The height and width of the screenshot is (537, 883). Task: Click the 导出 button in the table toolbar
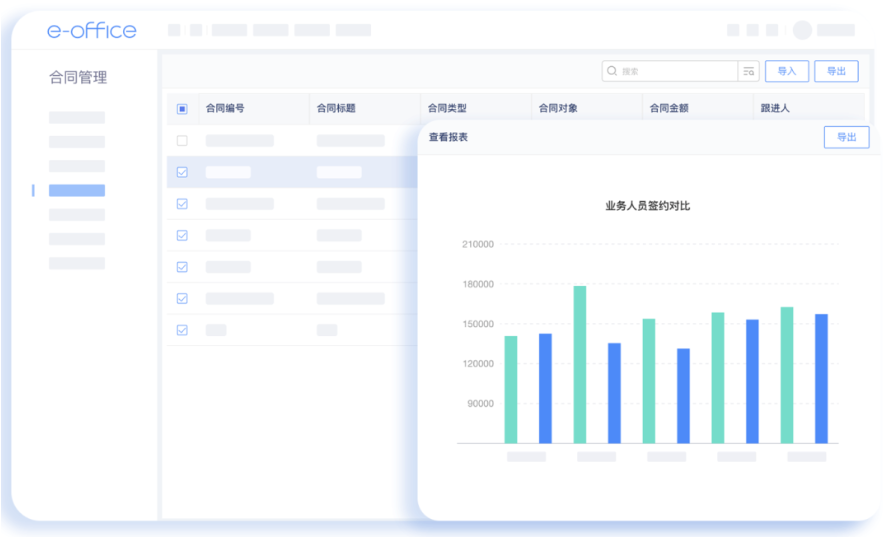pyautogui.click(x=836, y=71)
